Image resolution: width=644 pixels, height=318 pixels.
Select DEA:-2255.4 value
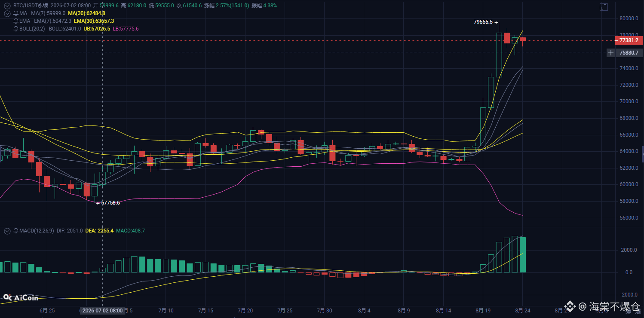tap(99, 231)
